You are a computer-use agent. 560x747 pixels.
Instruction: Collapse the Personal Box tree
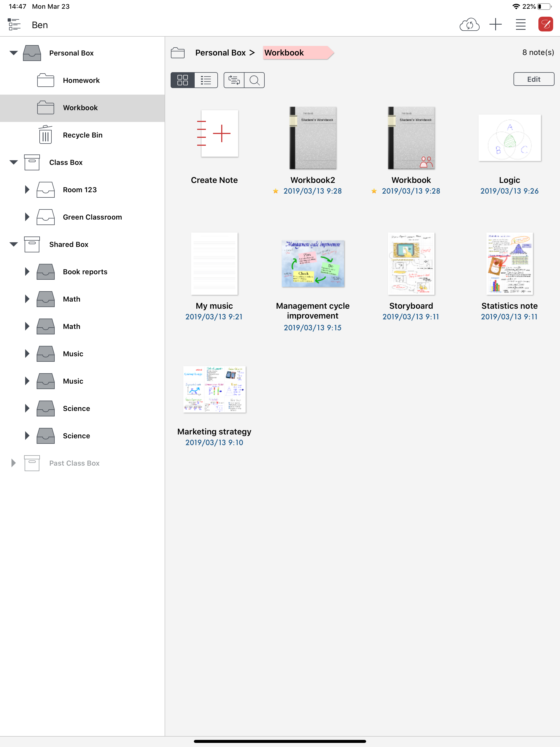[x=13, y=53]
